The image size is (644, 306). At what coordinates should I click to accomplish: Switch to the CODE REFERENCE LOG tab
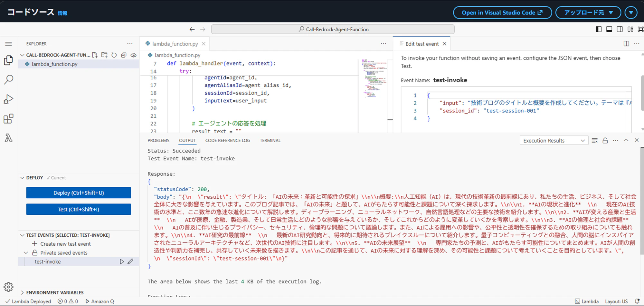tap(228, 140)
